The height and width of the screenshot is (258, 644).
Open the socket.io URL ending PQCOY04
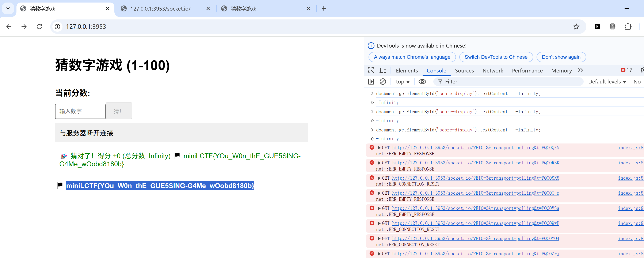click(476, 239)
